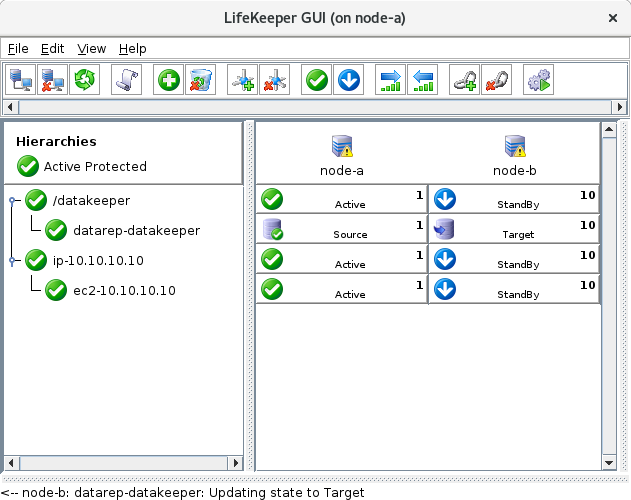Click the status bar message about node-b
631x500 pixels.
pos(182,493)
